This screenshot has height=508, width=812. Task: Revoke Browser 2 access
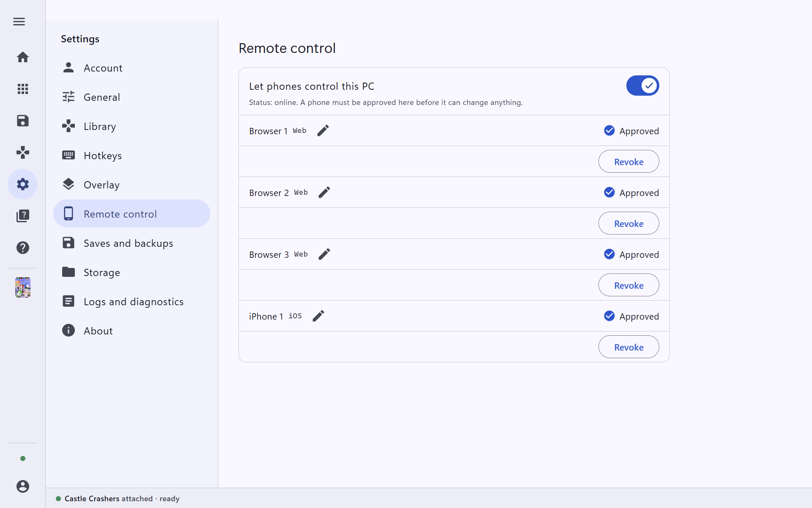[x=628, y=223]
